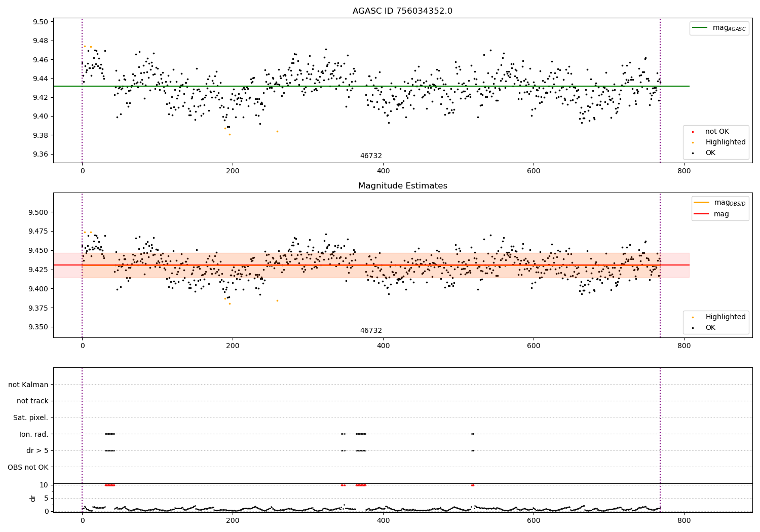Image resolution: width=760 pixels, height=532 pixels.
Task: Click 'not OK' legend entry in AGASC ID plot
Action: click(x=717, y=132)
